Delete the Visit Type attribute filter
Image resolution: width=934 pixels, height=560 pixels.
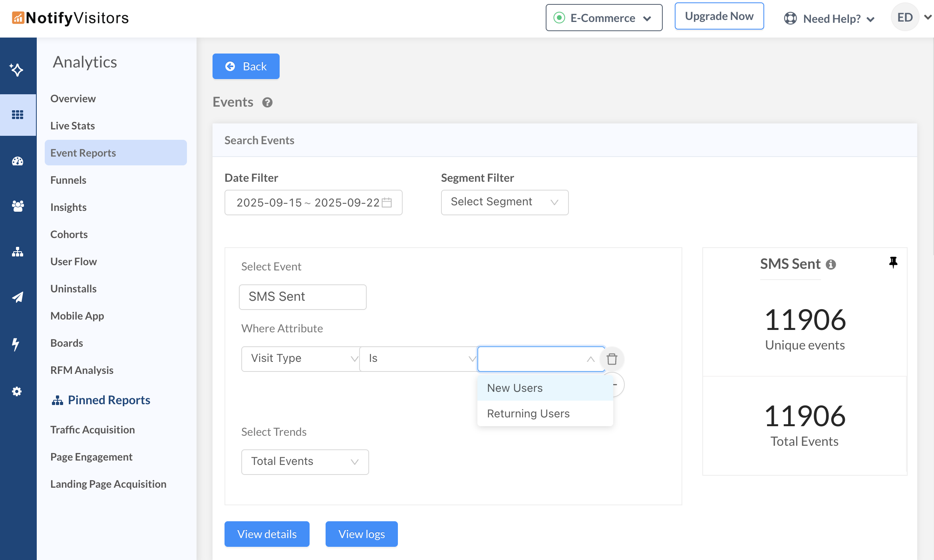click(x=612, y=359)
